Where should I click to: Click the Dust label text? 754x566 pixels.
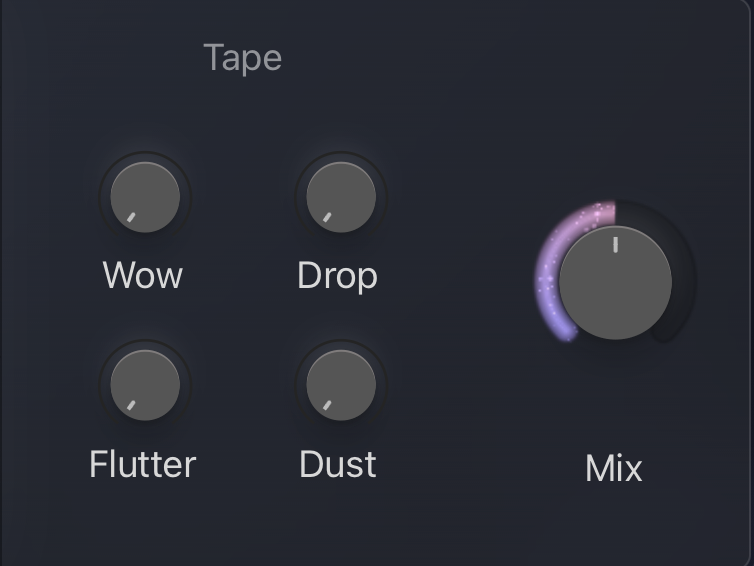tap(338, 464)
